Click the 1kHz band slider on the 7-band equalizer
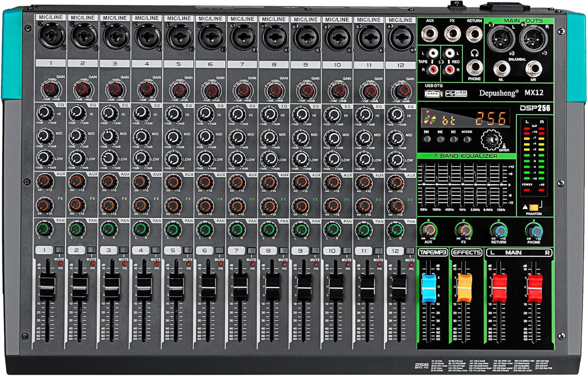Image resolution: width=588 pixels, height=376 pixels. click(x=462, y=184)
